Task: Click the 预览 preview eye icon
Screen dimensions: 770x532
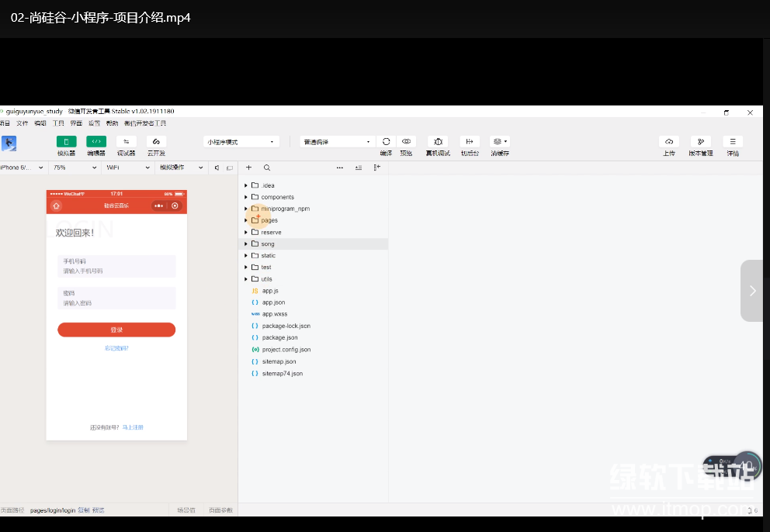Action: [x=406, y=142]
